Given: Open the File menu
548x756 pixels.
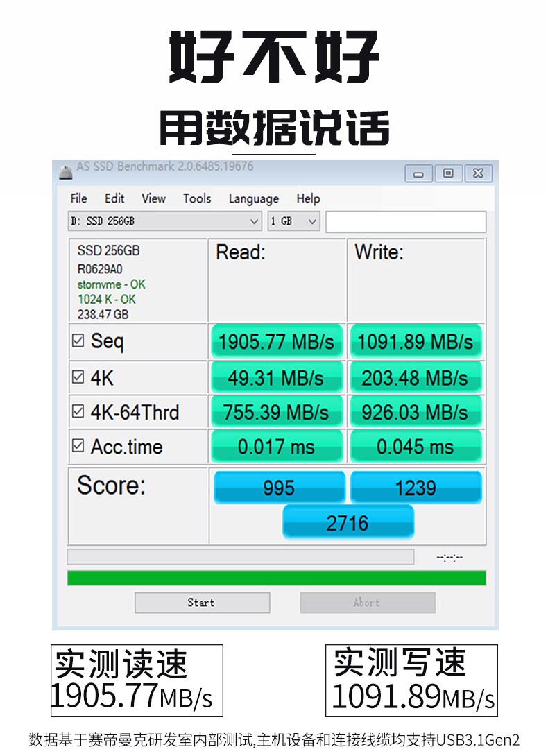Looking at the screenshot, I should (78, 198).
